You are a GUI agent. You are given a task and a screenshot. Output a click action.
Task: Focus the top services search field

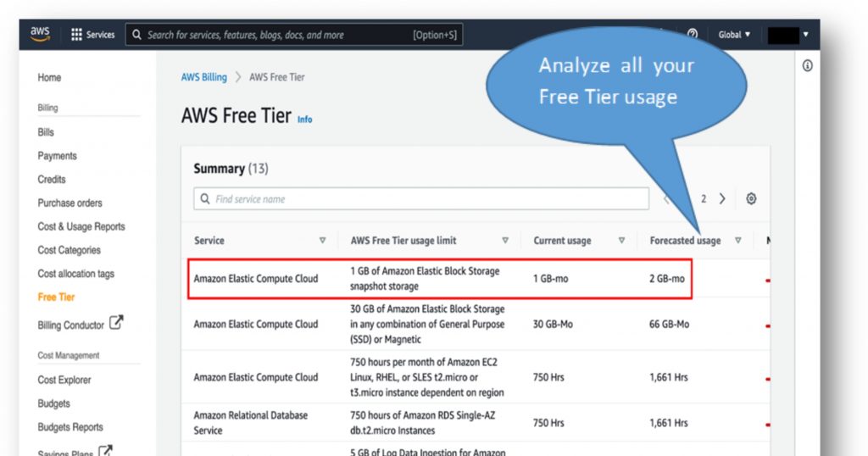294,35
